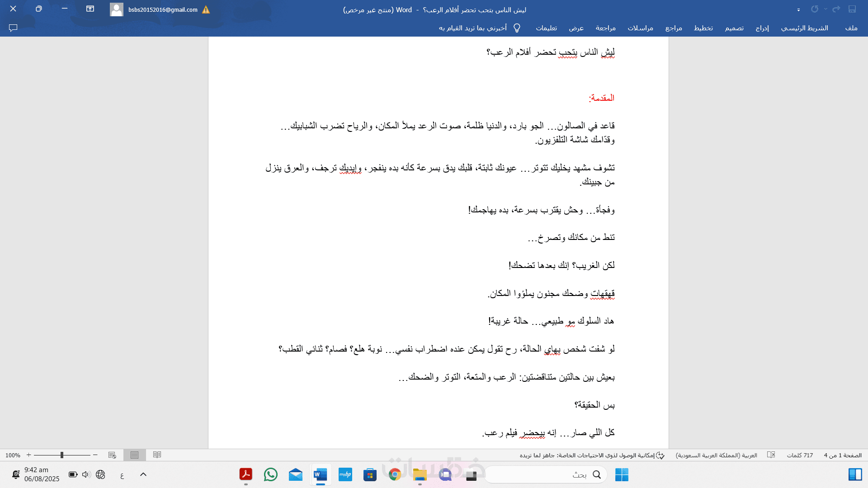Switch to Read Mode view
This screenshot has height=488, width=868.
pos(157,455)
